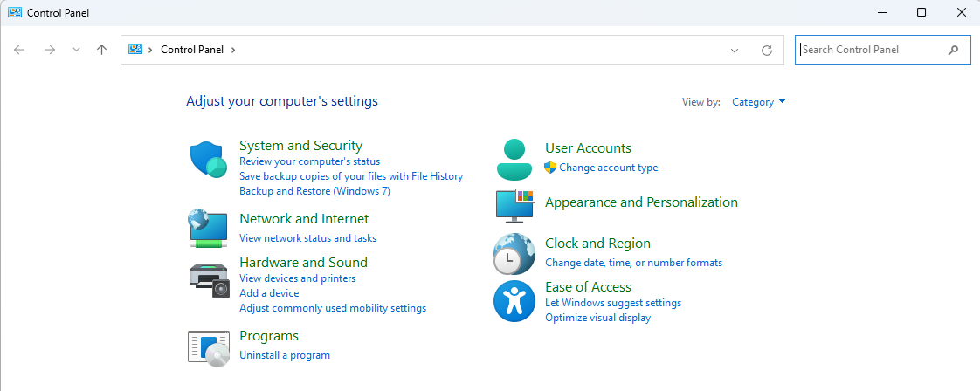Open Backup and Restore (Windows 7)
The image size is (980, 391).
point(315,191)
